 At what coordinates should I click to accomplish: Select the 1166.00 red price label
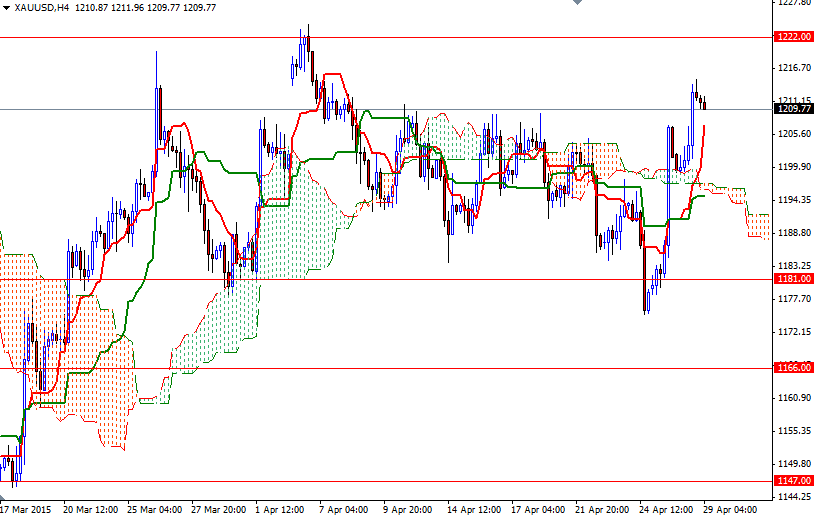coord(793,368)
